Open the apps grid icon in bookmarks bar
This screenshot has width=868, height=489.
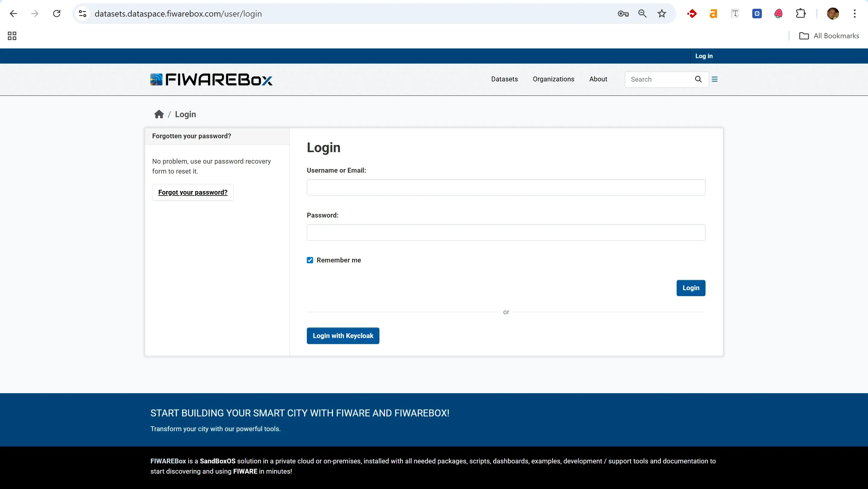12,36
